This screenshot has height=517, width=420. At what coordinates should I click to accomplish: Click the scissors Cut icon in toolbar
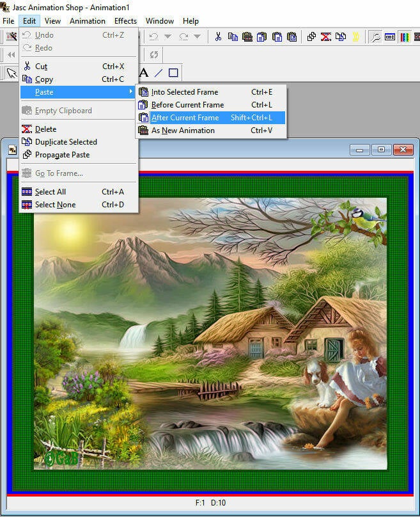point(218,36)
